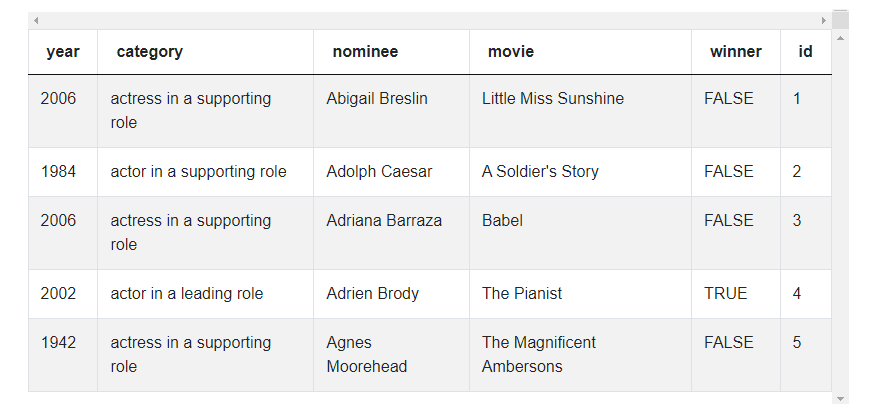Screen dimensions: 870x404
Task: Select the 'Little Miss Sunshine' movie cell
Action: click(x=553, y=99)
